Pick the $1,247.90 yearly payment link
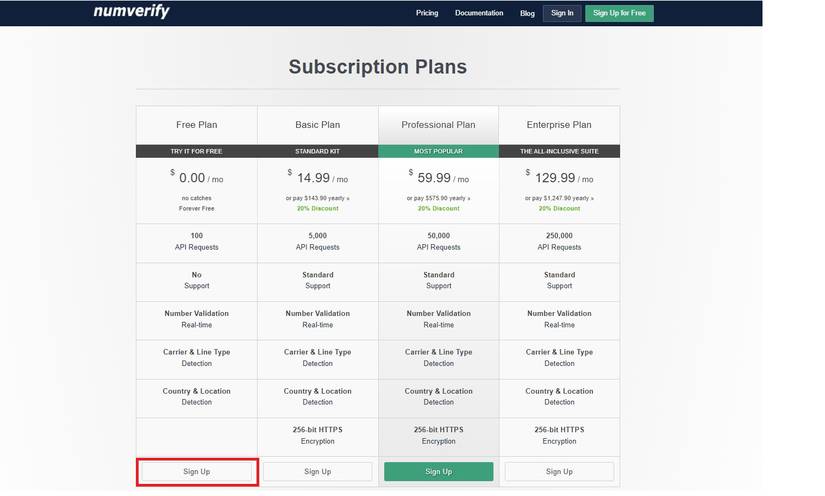The height and width of the screenshot is (496, 825). click(559, 198)
